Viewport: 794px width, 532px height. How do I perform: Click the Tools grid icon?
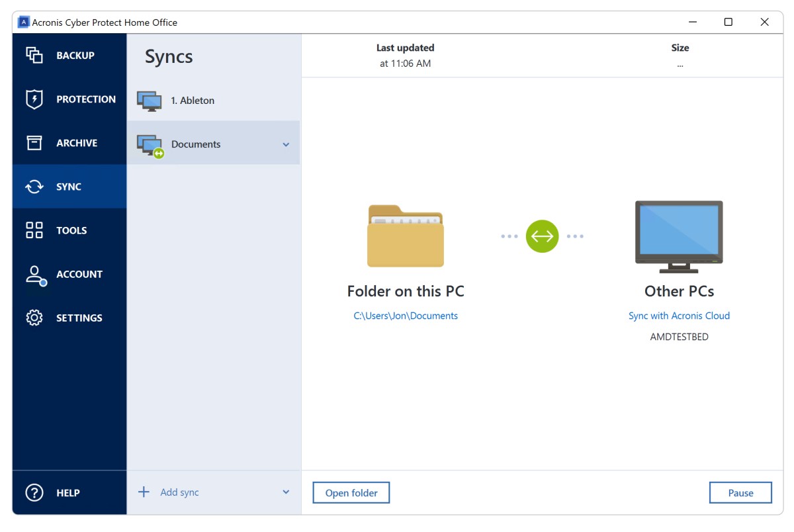pos(34,230)
